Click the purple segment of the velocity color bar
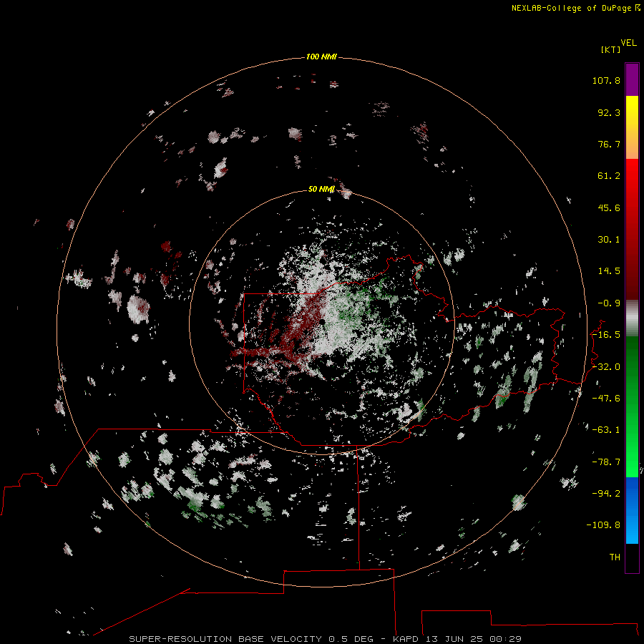This screenshot has width=644, height=644. (x=632, y=79)
